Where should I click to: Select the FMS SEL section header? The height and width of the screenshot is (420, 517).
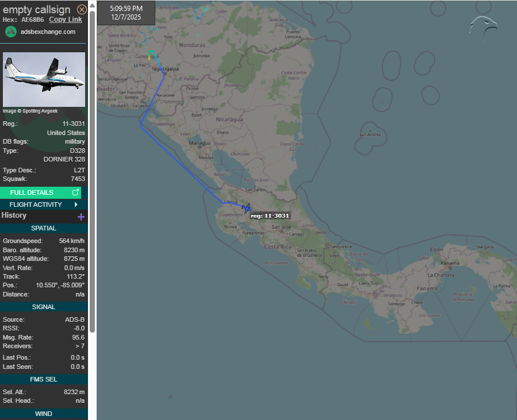44,379
